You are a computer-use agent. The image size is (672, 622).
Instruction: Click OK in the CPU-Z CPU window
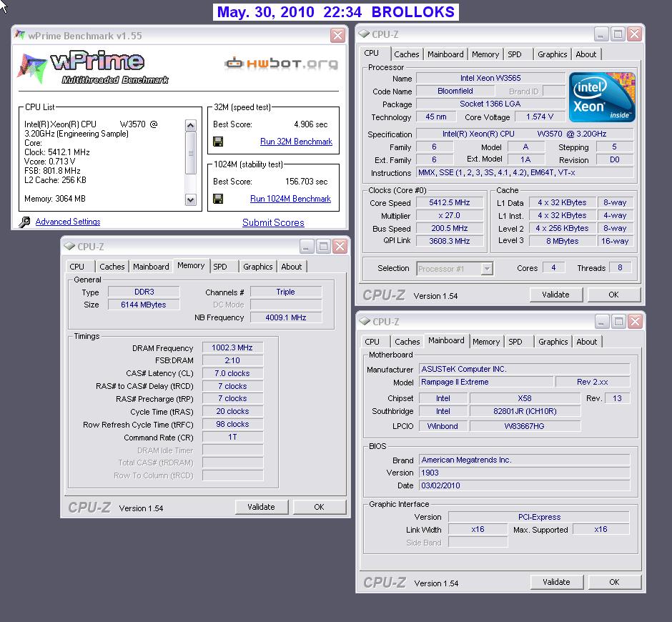[613, 295]
